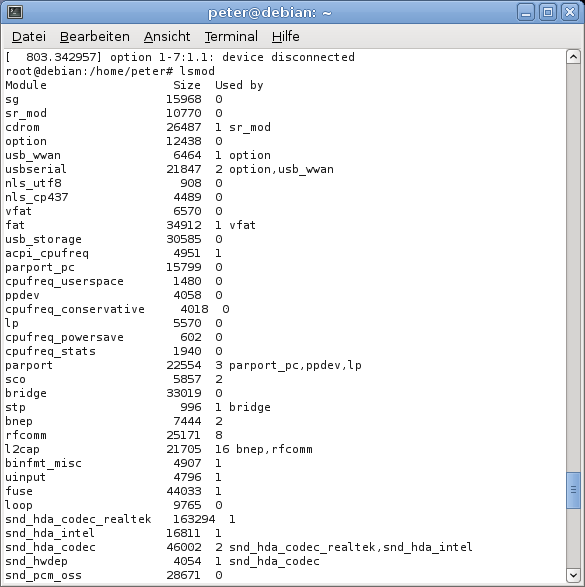Click the snd_pcm_oss module name
This screenshot has width=585, height=587.
(43, 575)
